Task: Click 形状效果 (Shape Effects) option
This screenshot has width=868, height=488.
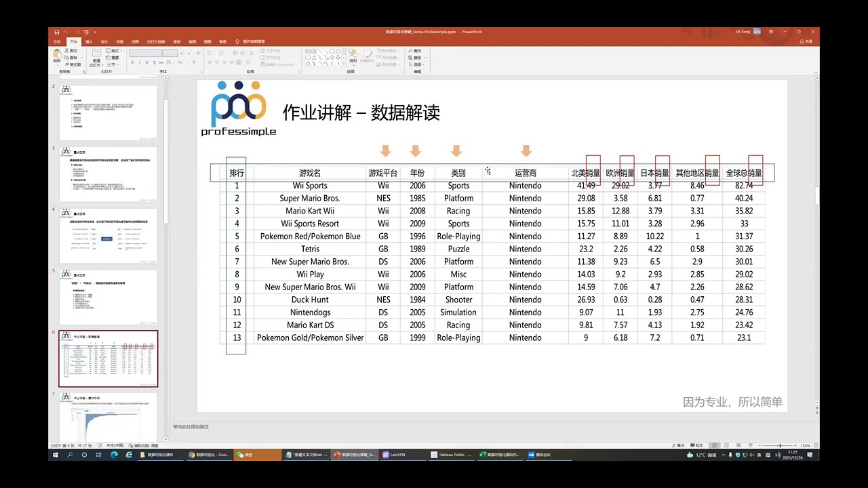Action: pyautogui.click(x=387, y=64)
